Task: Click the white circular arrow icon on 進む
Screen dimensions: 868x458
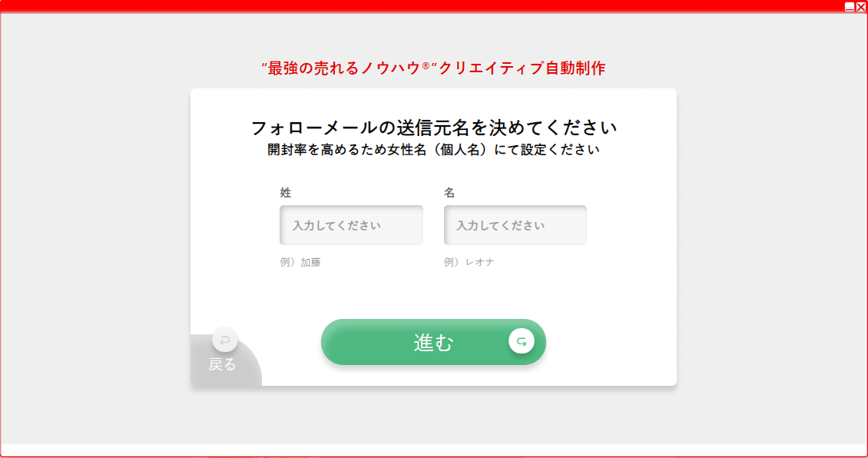Action: click(x=522, y=341)
